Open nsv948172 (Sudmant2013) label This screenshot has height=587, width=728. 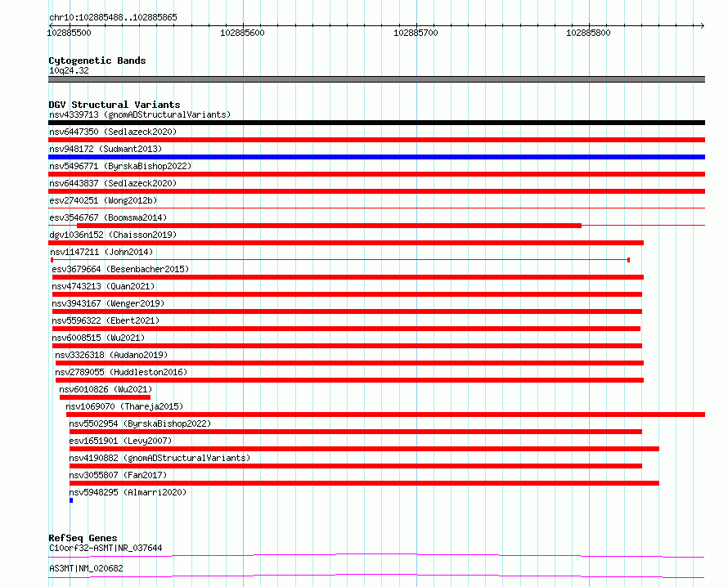(x=106, y=149)
